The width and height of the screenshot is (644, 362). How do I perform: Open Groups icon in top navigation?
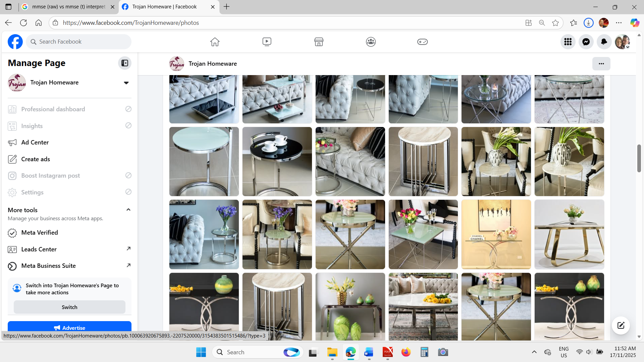click(x=371, y=42)
